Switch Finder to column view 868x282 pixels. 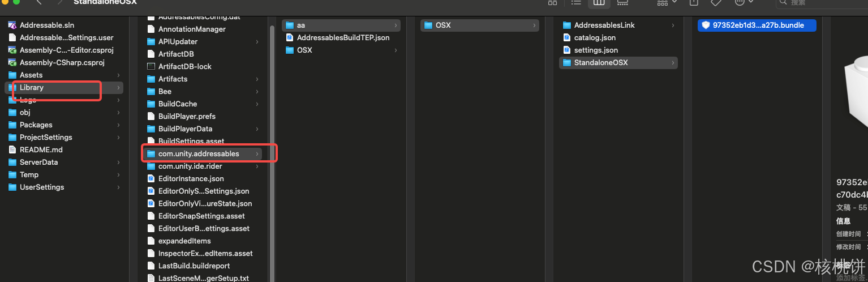coord(598,2)
